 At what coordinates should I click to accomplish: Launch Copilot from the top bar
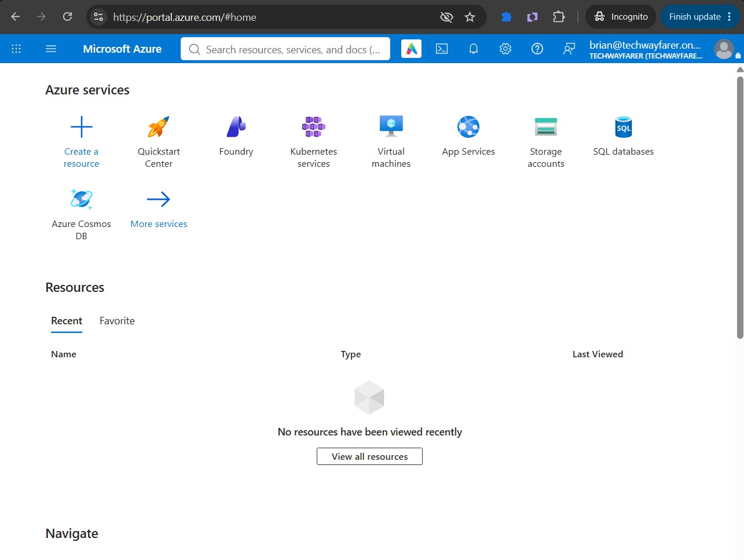tap(411, 49)
